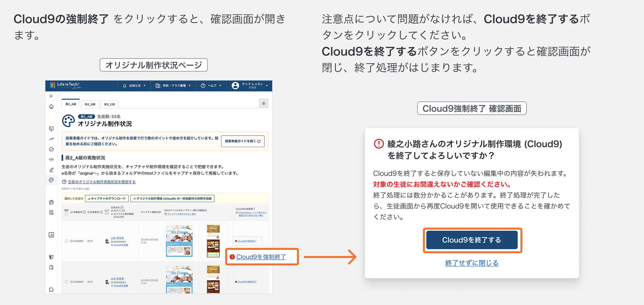The height and width of the screenshot is (305, 644).
Task: Click the キャプチャのダウンロード button
Action: click(x=107, y=198)
